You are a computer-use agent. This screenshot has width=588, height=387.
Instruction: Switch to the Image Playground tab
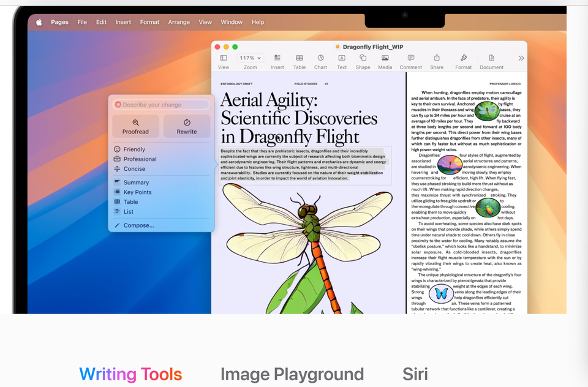click(292, 374)
